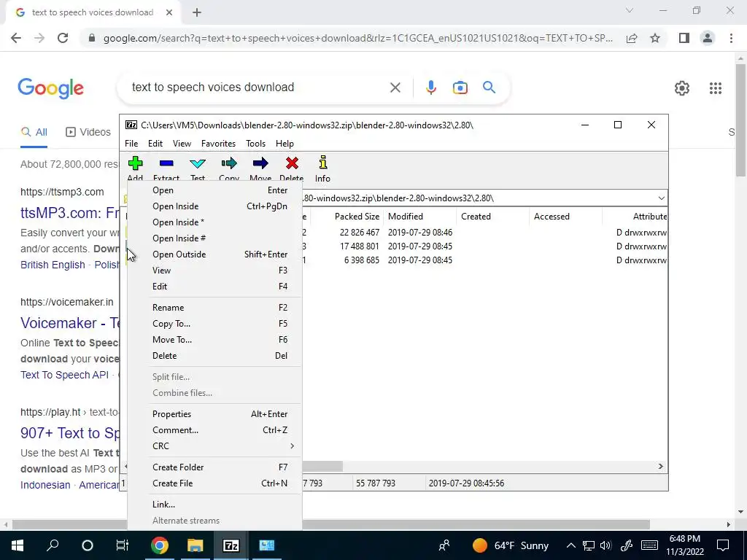The width and height of the screenshot is (747, 560).
Task: Open the Chrome three-dot menu
Action: pos(731,38)
